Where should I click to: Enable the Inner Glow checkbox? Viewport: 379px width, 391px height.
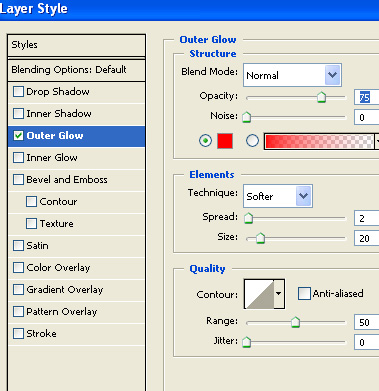pyautogui.click(x=18, y=157)
